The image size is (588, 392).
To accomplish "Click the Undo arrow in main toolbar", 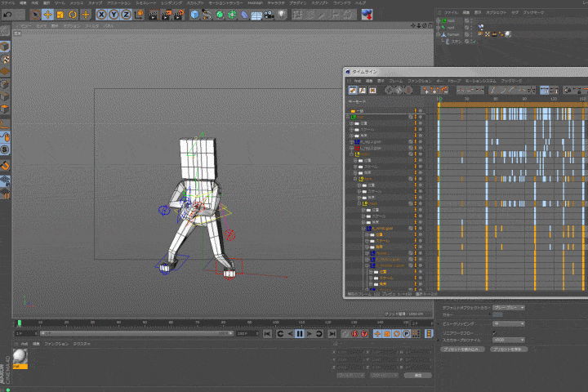I will point(7,15).
